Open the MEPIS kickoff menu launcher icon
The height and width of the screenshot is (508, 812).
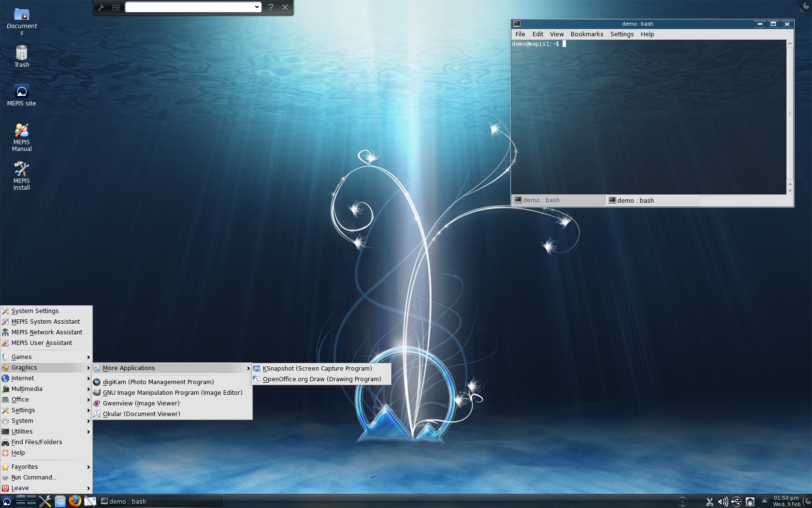coord(7,501)
